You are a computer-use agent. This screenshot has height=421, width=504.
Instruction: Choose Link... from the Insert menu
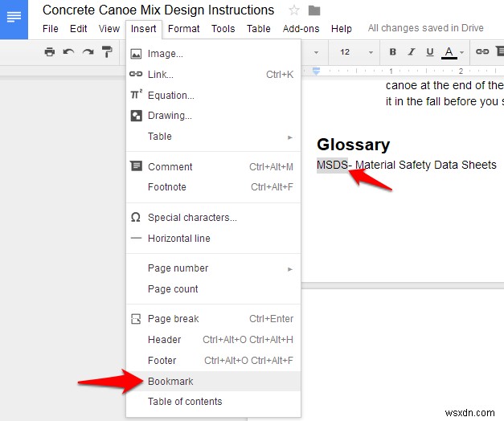[x=214, y=74]
